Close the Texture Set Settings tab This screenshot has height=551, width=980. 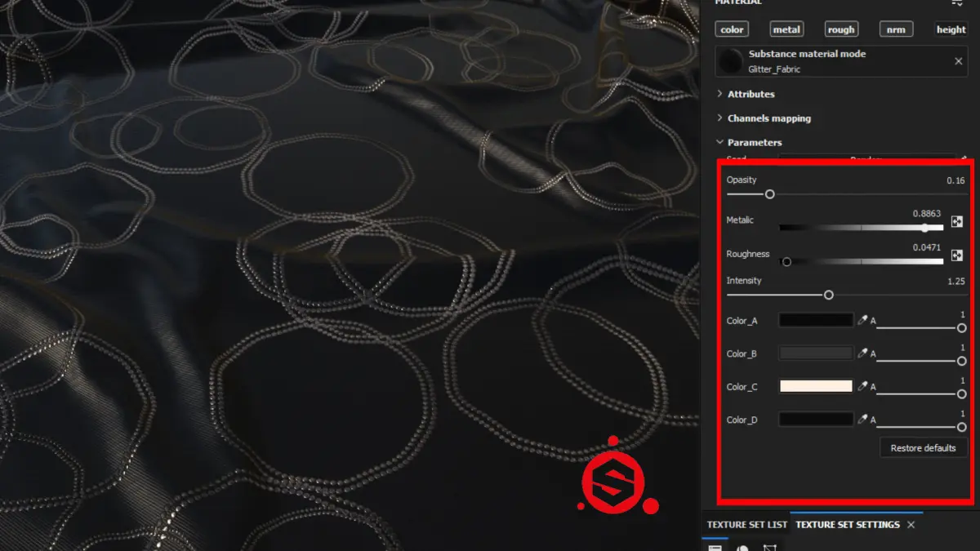point(911,525)
